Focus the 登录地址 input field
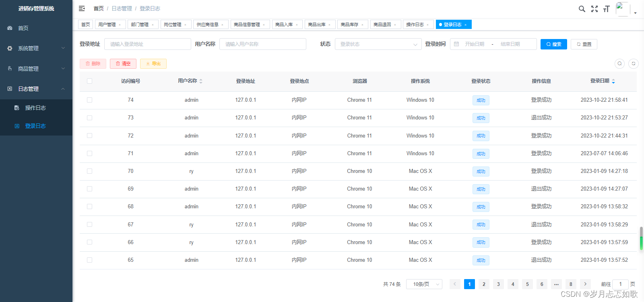 pyautogui.click(x=148, y=44)
